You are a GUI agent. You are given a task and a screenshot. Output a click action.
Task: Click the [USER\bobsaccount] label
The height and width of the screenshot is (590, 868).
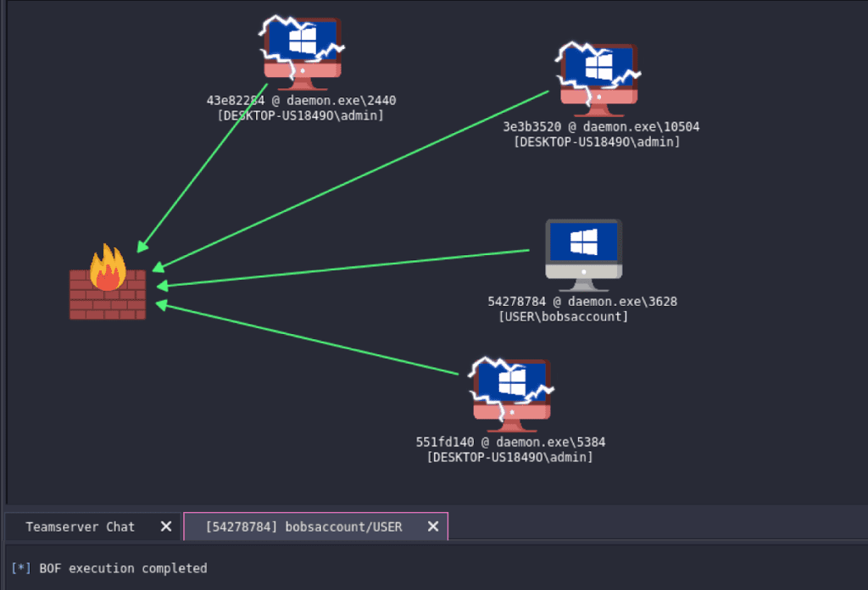pyautogui.click(x=564, y=316)
